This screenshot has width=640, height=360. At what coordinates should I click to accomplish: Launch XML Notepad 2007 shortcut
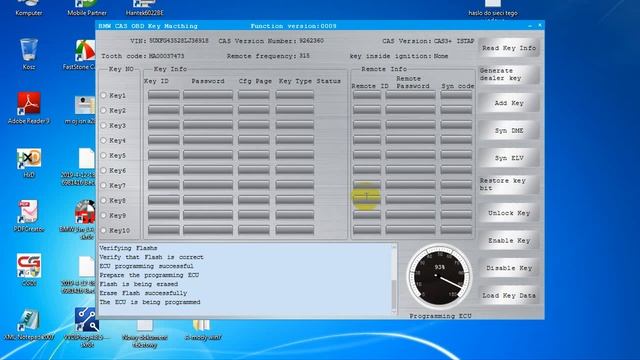point(29,324)
